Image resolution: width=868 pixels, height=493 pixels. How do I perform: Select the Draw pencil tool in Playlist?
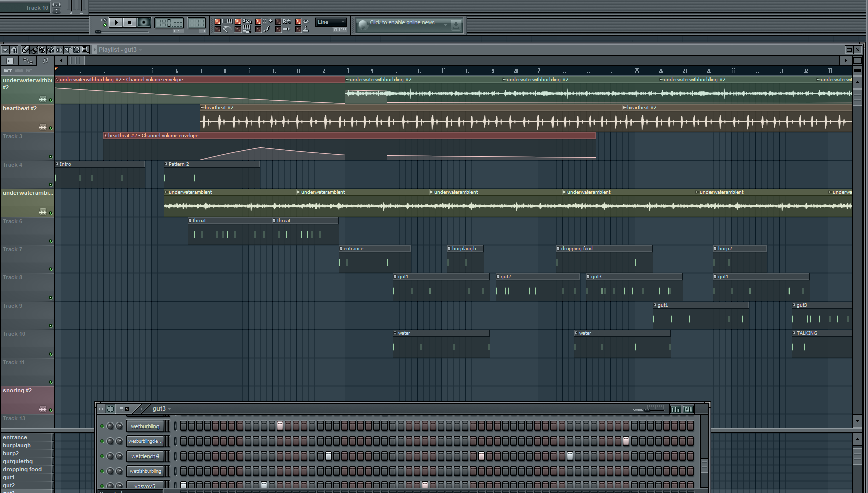25,50
